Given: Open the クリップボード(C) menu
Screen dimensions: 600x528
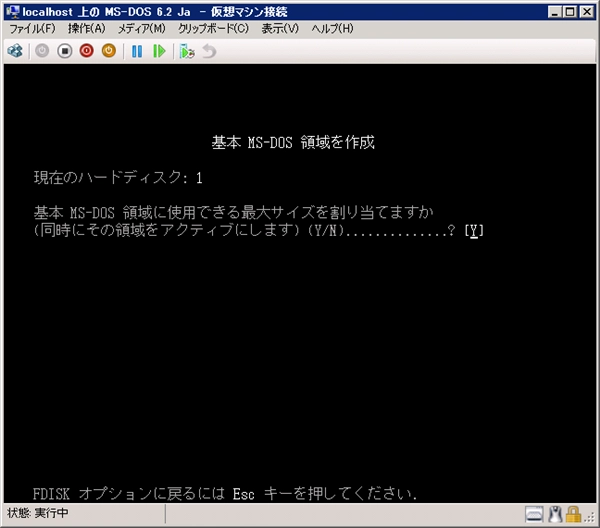Looking at the screenshot, I should (x=213, y=29).
